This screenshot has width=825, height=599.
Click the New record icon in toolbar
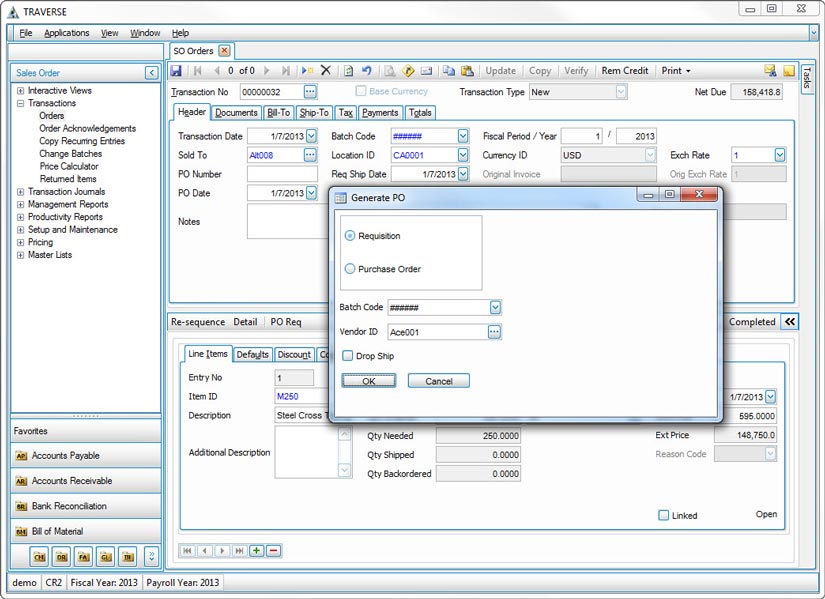pyautogui.click(x=307, y=71)
